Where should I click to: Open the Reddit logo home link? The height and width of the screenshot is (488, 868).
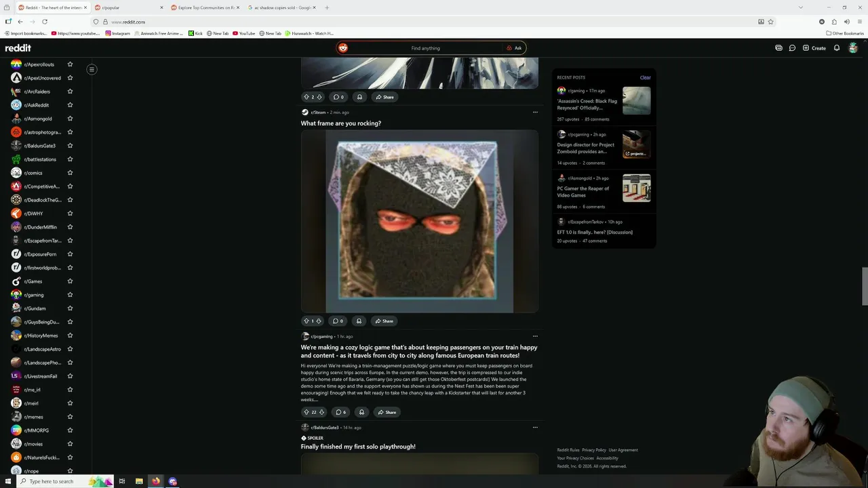pyautogui.click(x=18, y=48)
